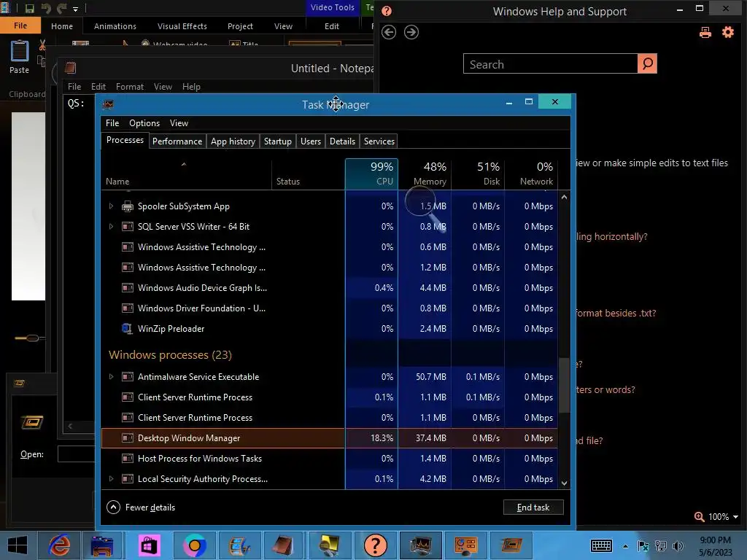Sort processes by Network column

[531, 174]
